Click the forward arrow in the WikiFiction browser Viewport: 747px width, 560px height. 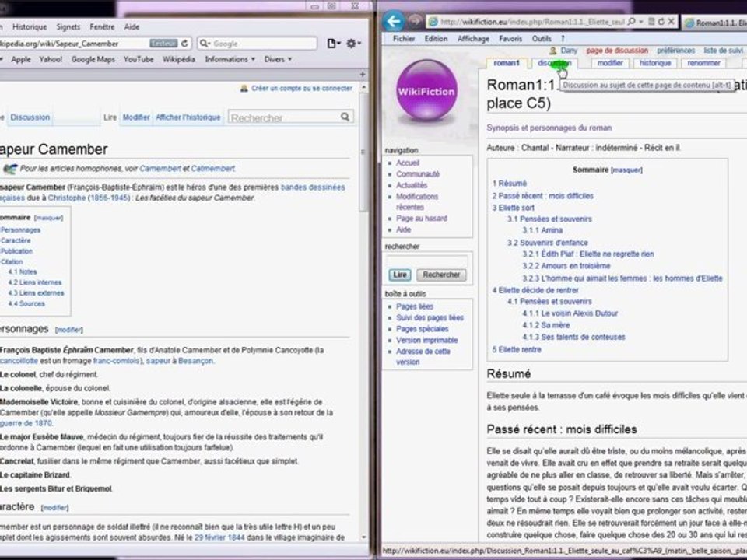(416, 21)
